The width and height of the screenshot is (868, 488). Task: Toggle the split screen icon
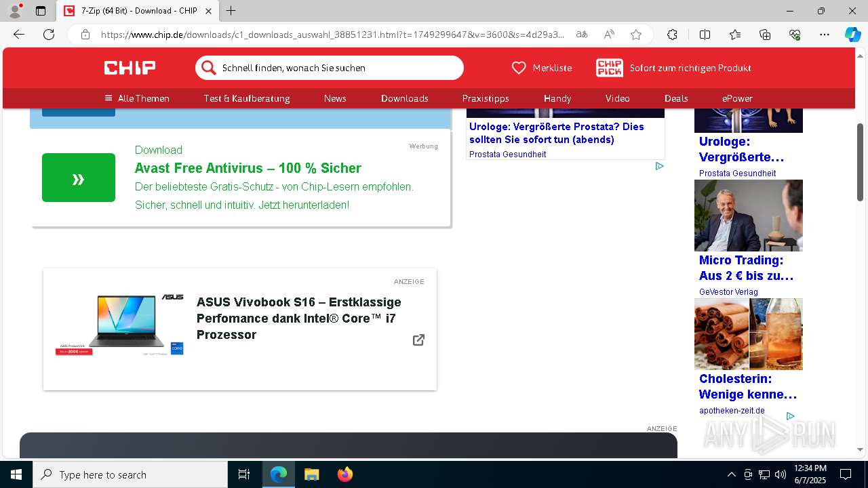coord(705,35)
